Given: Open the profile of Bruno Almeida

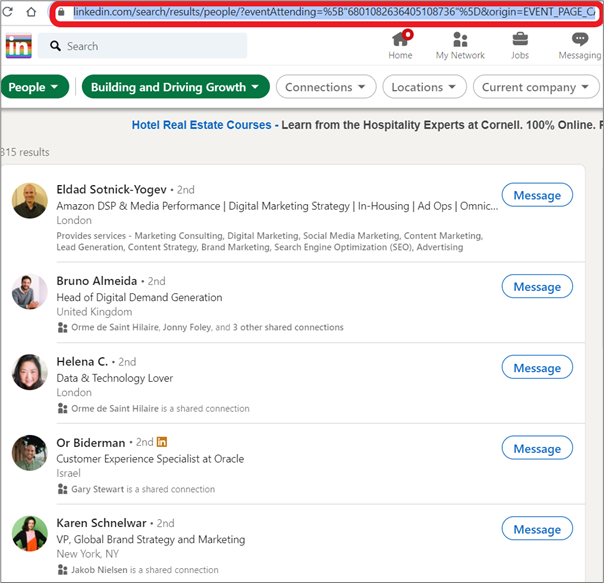Looking at the screenshot, I should [97, 281].
